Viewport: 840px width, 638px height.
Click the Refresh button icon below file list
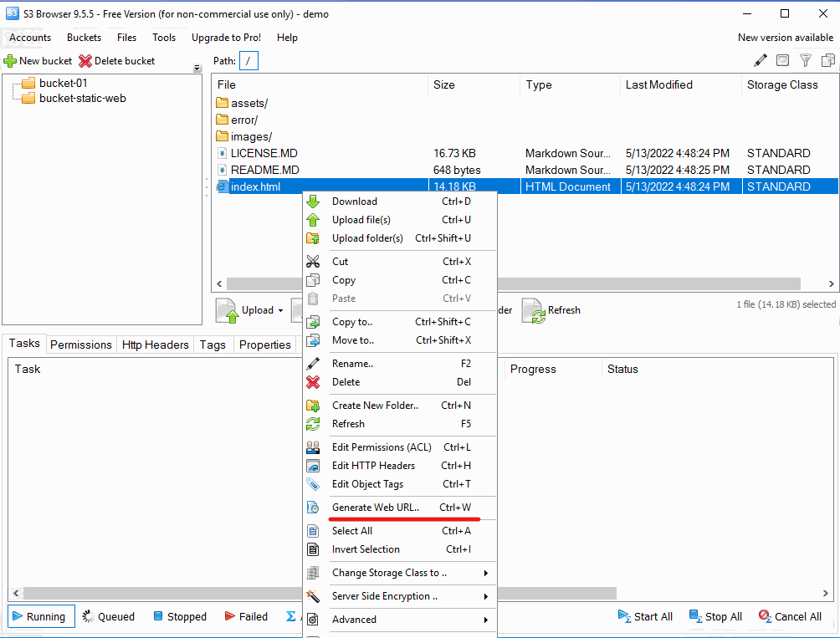click(x=534, y=311)
